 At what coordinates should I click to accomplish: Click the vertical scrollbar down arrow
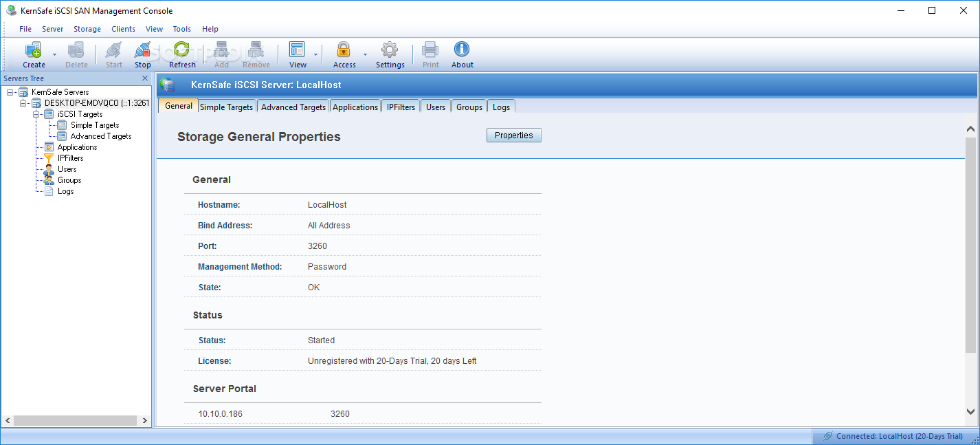970,411
